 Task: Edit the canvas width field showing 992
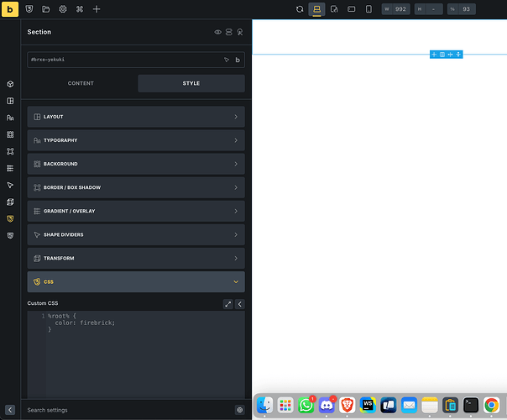click(395, 9)
